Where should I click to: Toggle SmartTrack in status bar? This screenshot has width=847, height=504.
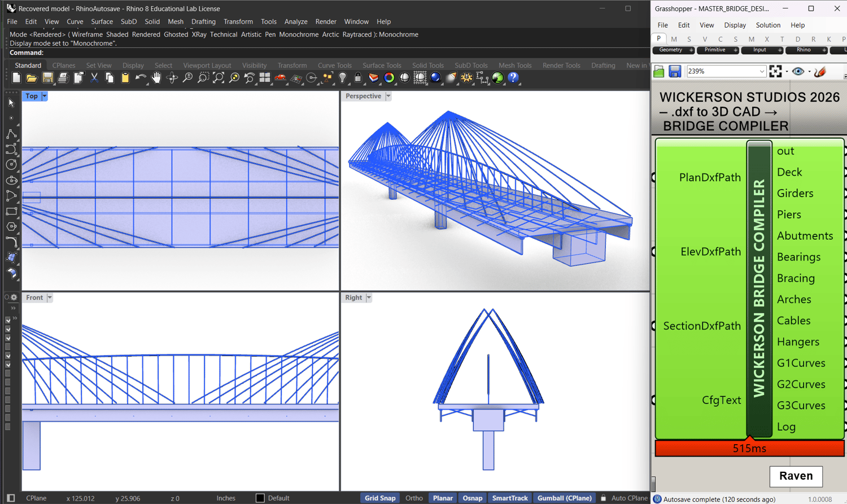510,498
